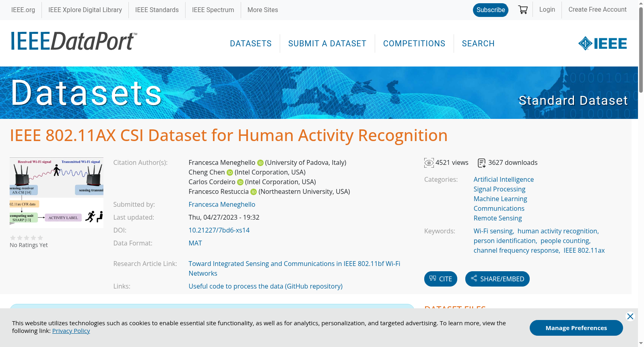644x347 pixels.
Task: Open the DATASETS menu
Action: [x=251, y=44]
